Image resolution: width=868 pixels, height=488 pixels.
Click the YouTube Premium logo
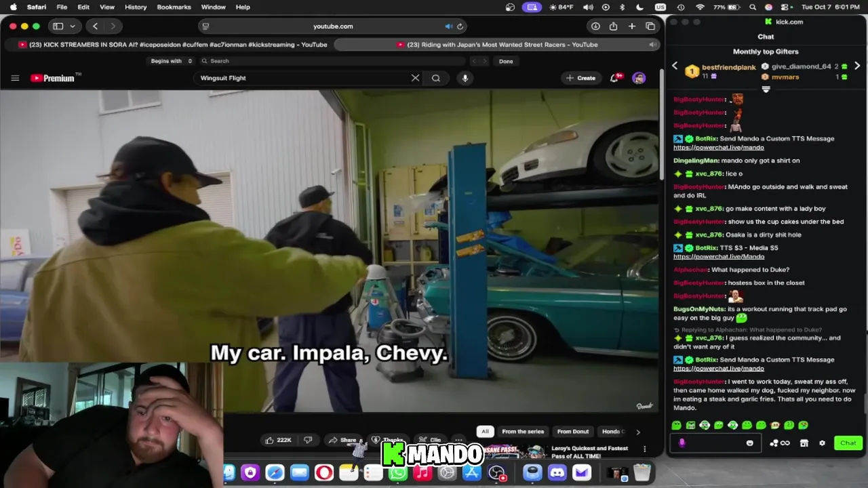point(56,78)
